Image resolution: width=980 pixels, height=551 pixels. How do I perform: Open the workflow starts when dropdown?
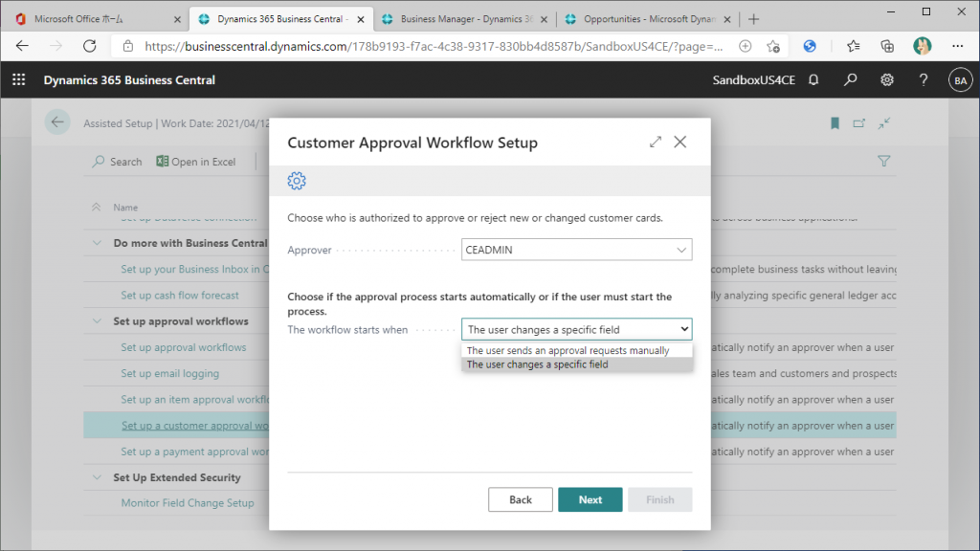[x=576, y=330]
